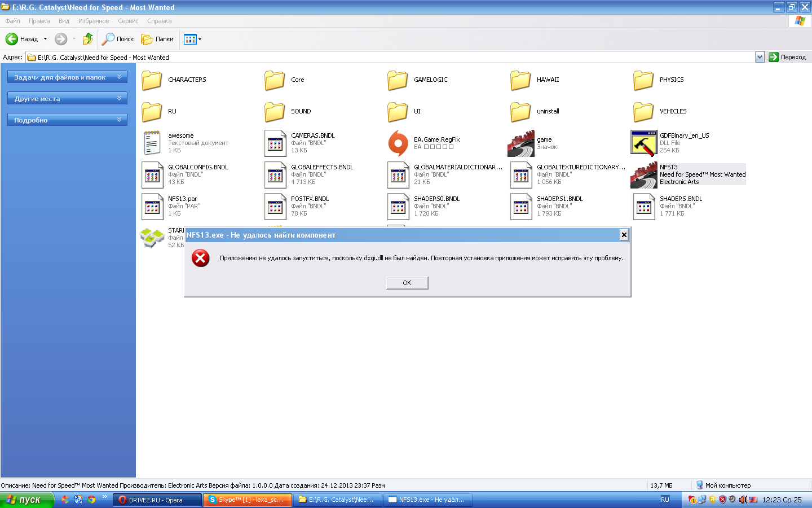Open the Избранное menu

tap(94, 21)
